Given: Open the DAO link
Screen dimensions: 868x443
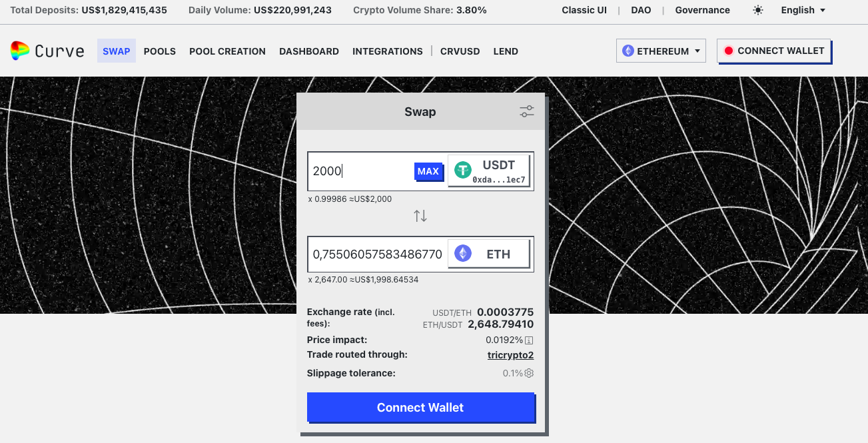Looking at the screenshot, I should pos(641,10).
